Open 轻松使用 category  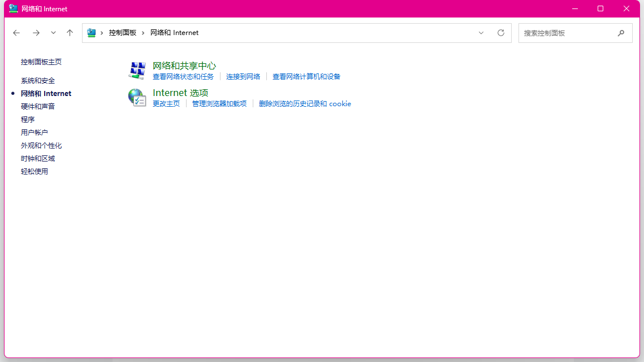[x=34, y=172]
